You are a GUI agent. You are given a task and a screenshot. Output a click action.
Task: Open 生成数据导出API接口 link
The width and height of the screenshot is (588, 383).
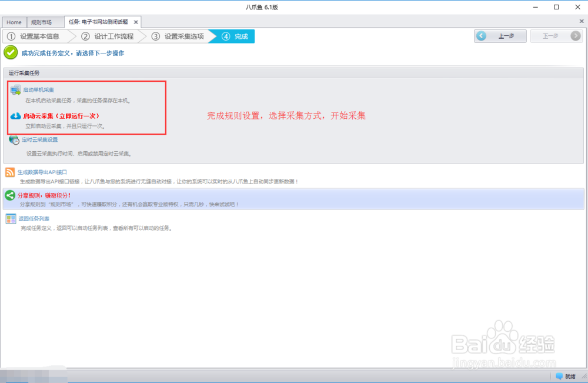click(42, 172)
